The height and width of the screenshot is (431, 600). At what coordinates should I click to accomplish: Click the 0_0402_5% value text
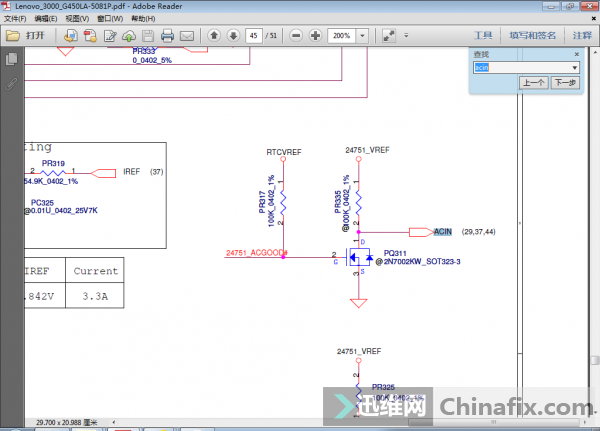coord(152,60)
